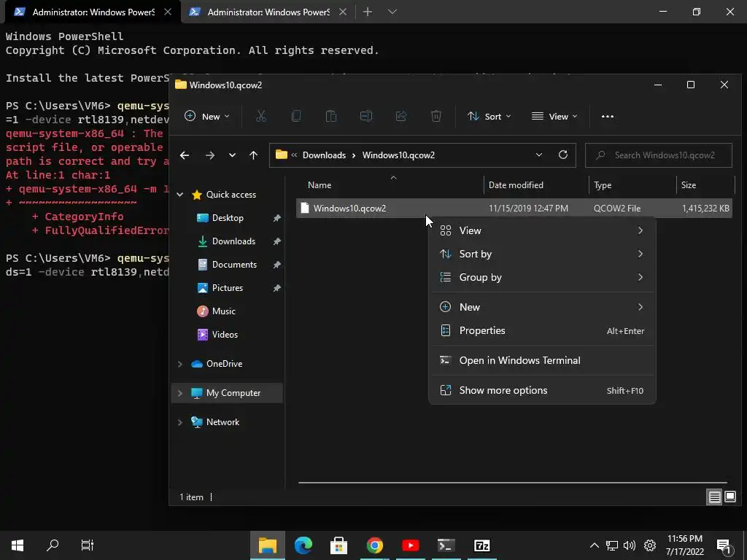
Task: Click the volume speaker tray icon
Action: coord(630,545)
